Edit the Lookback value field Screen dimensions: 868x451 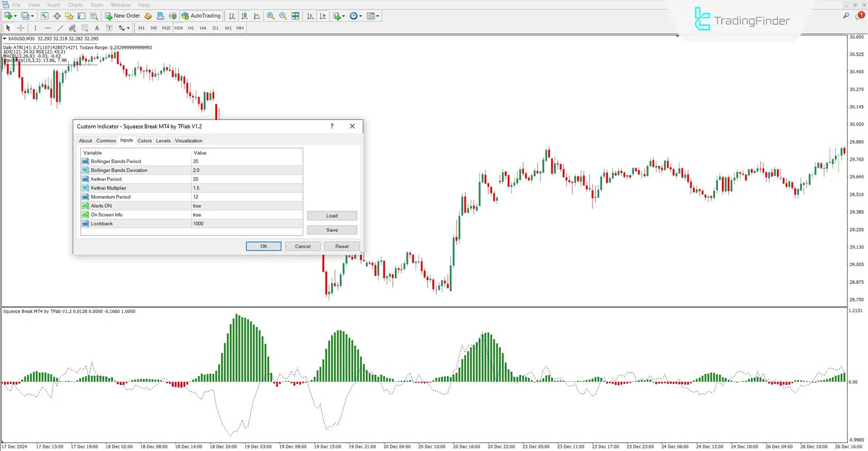tap(247, 223)
